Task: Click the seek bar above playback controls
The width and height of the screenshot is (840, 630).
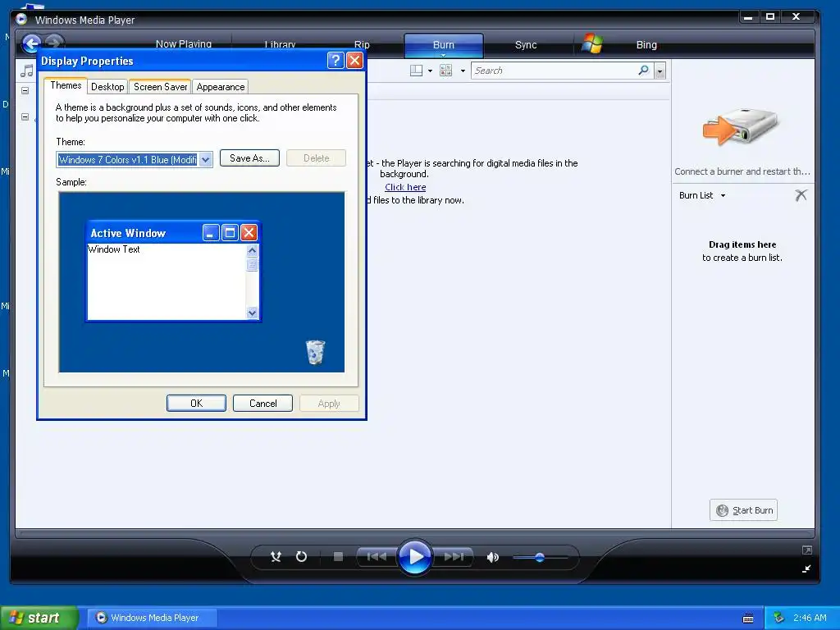Action: click(x=415, y=533)
